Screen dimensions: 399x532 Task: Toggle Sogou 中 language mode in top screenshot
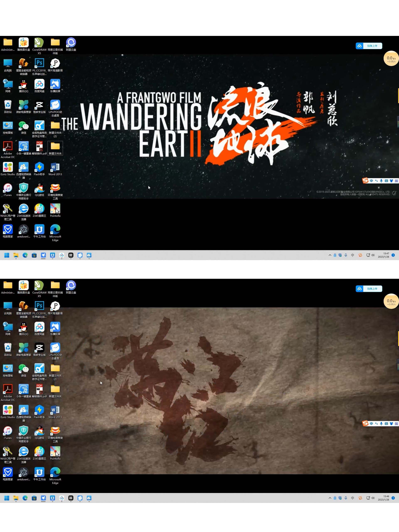[x=371, y=181]
